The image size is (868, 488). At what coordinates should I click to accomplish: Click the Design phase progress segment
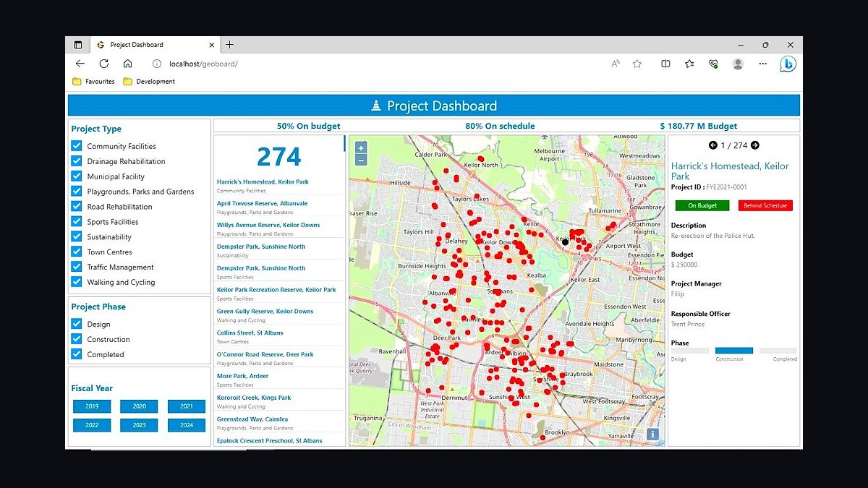pyautogui.click(x=690, y=351)
